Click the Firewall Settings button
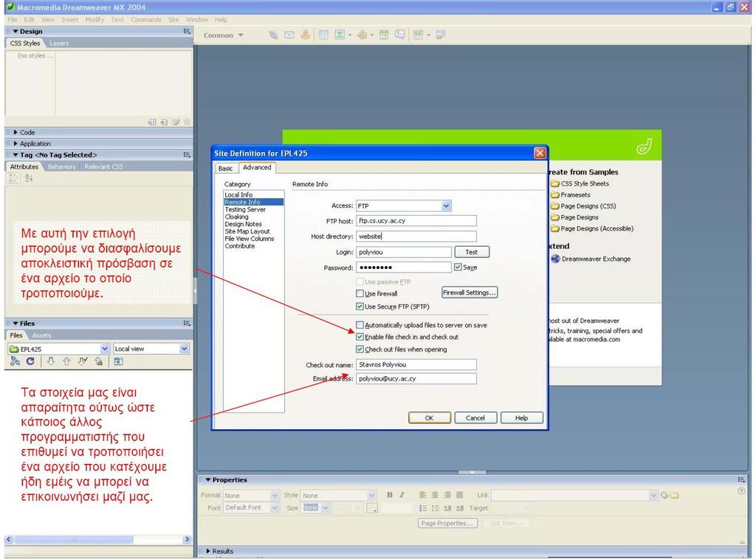756x560 pixels. [x=469, y=293]
